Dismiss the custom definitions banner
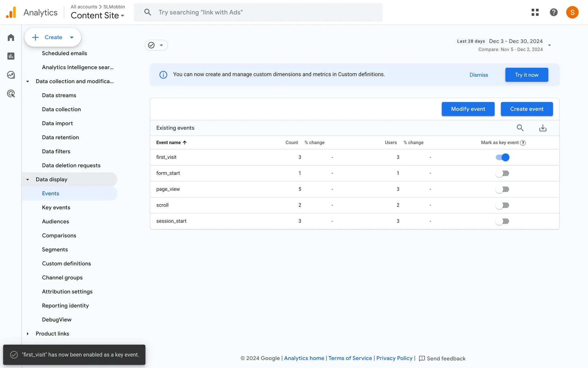Image resolution: width=588 pixels, height=368 pixels. 479,75
